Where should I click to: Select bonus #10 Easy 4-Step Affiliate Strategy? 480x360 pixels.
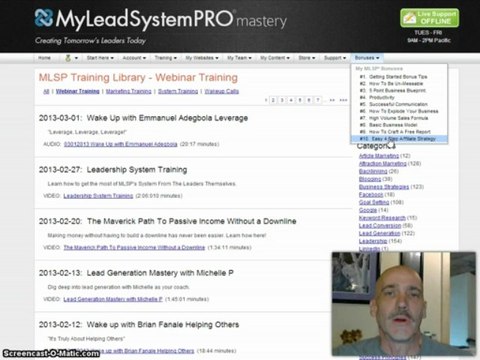point(399,139)
